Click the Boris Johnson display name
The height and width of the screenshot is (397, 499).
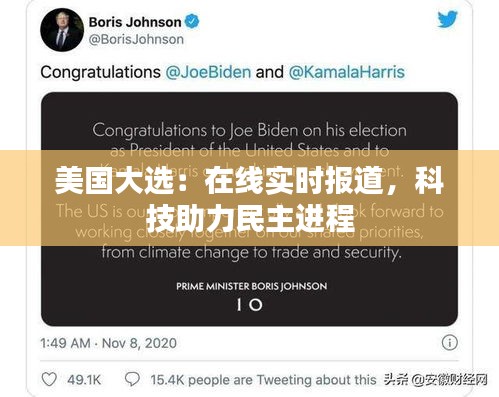[135, 22]
